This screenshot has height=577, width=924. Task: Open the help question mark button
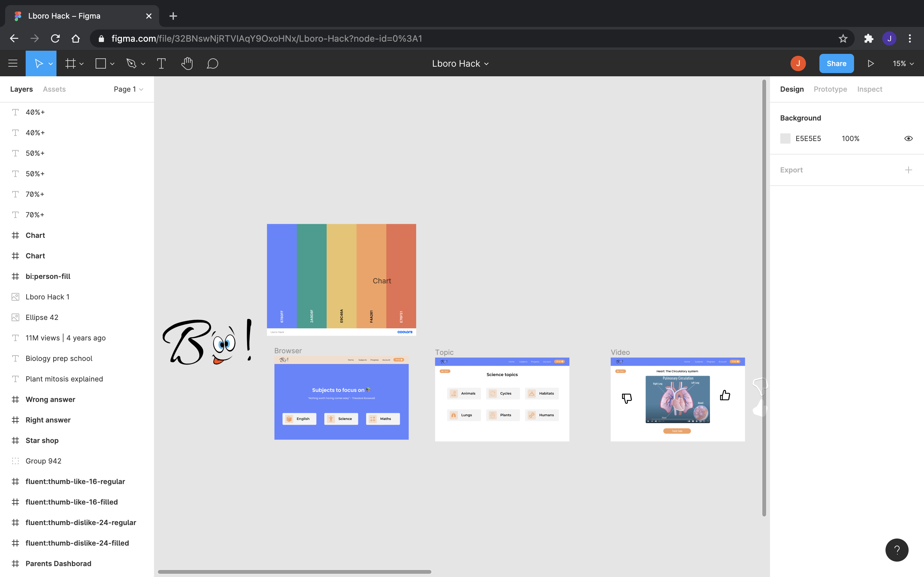pyautogui.click(x=896, y=550)
